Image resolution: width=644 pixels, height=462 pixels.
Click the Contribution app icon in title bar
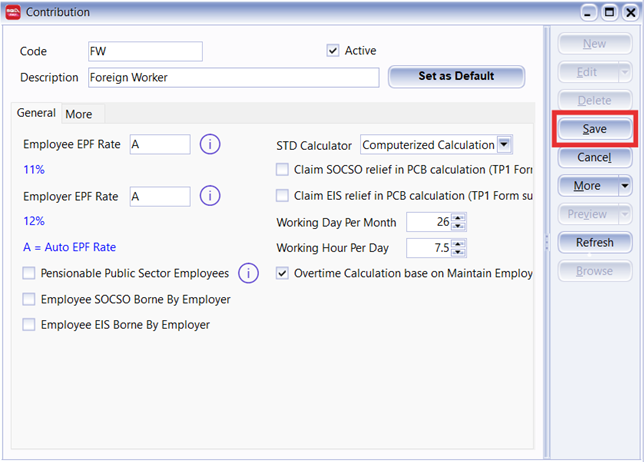[13, 12]
